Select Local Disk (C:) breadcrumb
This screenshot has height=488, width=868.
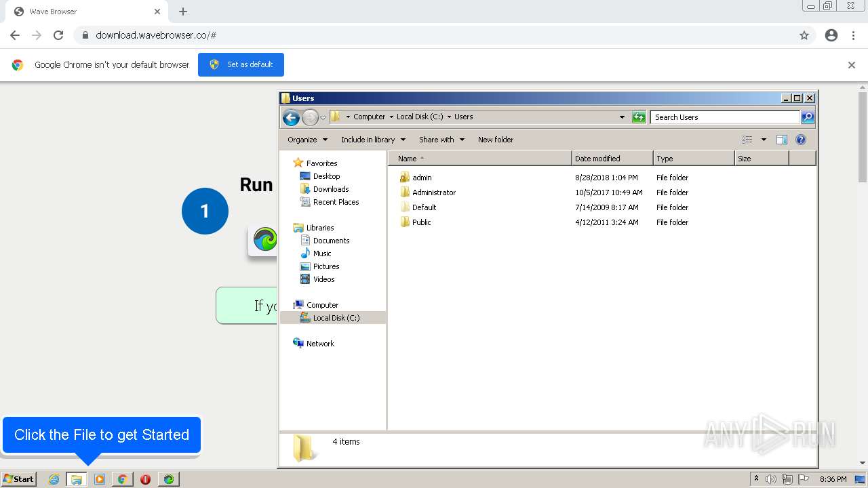point(420,117)
